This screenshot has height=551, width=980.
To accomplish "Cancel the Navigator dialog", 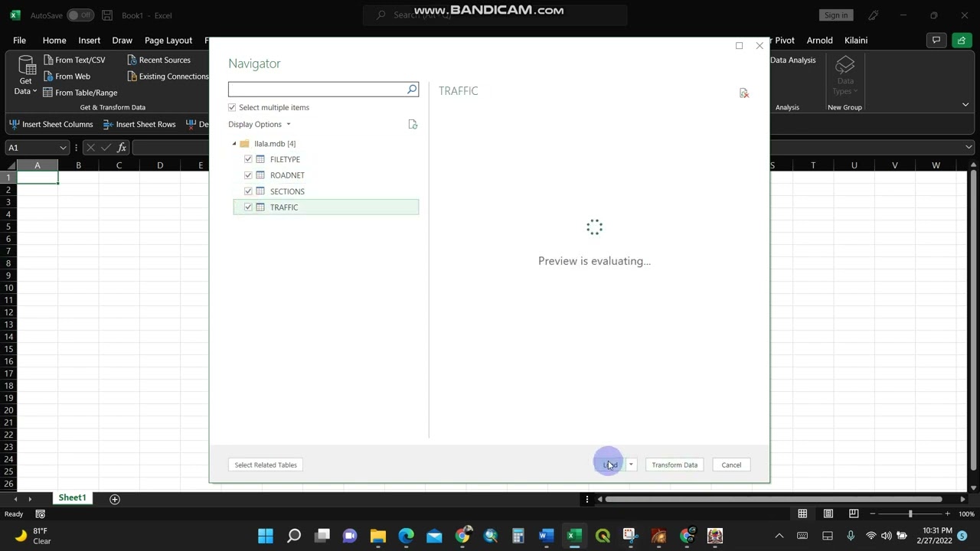I will tap(731, 465).
